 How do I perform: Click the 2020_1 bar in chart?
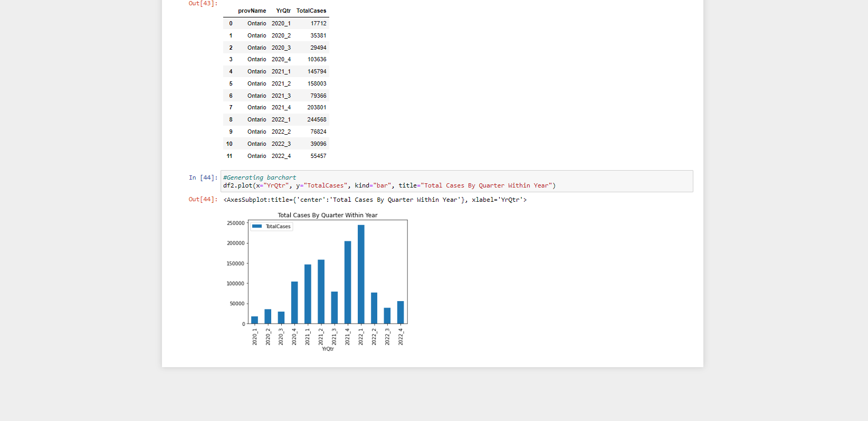tap(254, 320)
